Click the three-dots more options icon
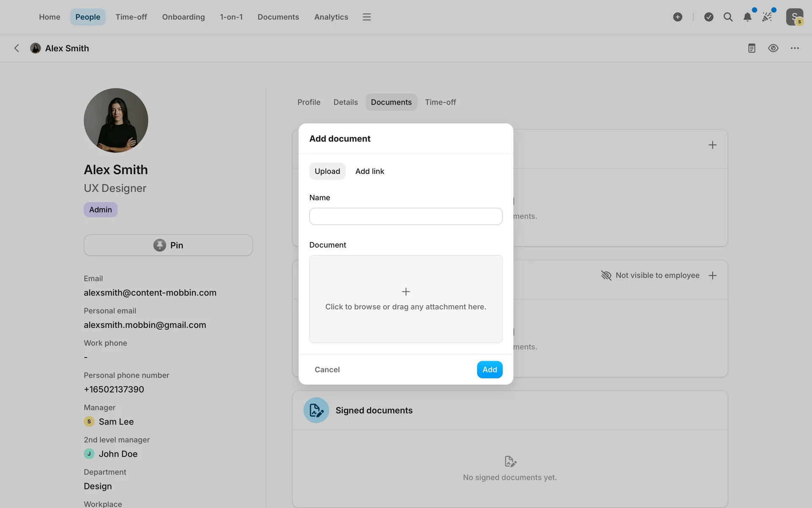The image size is (812, 508). (x=795, y=48)
